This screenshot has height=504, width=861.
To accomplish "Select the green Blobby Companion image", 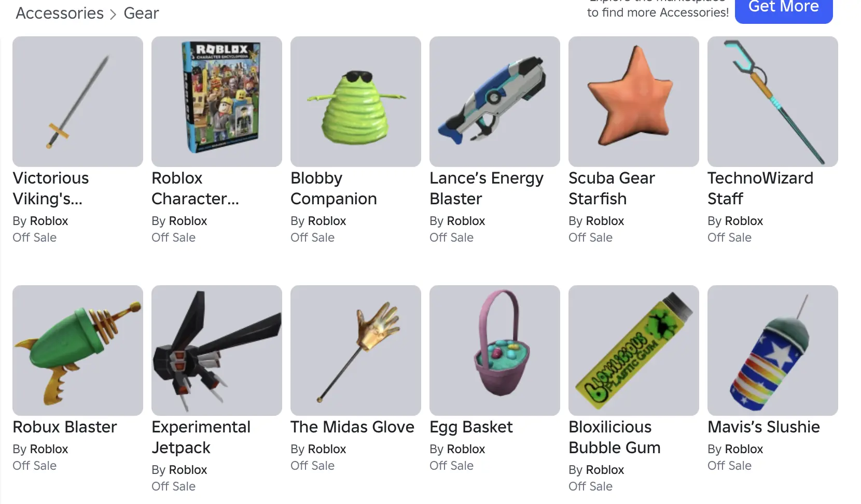I will pyautogui.click(x=356, y=102).
